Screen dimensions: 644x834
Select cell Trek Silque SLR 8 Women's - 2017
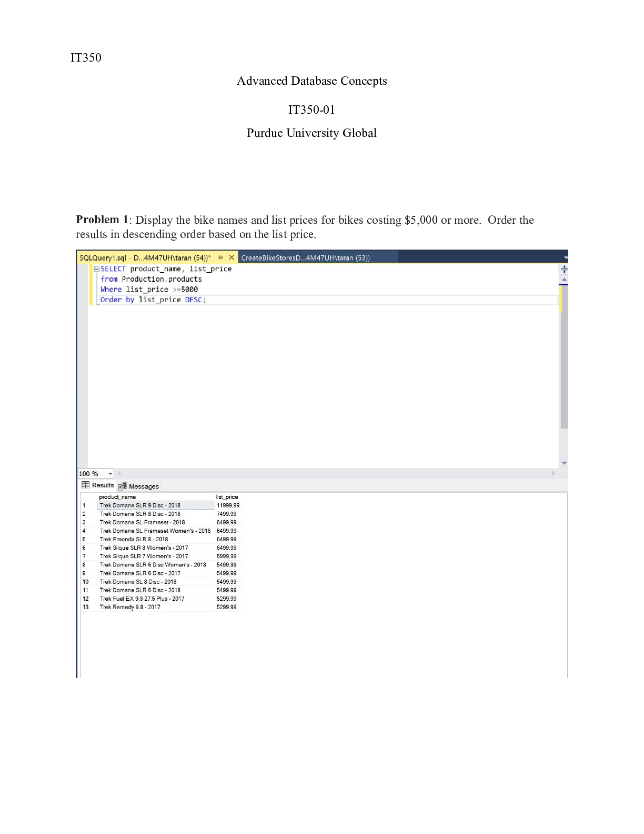[156, 548]
